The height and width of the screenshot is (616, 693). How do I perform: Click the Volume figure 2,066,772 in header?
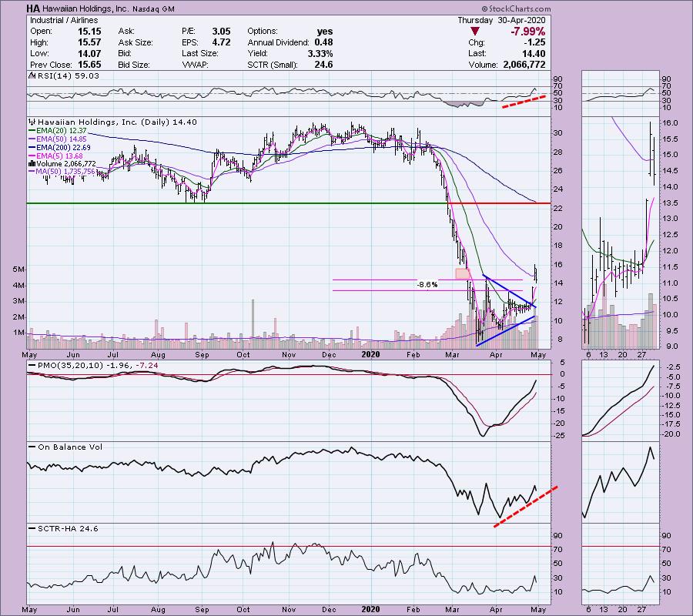[x=524, y=65]
